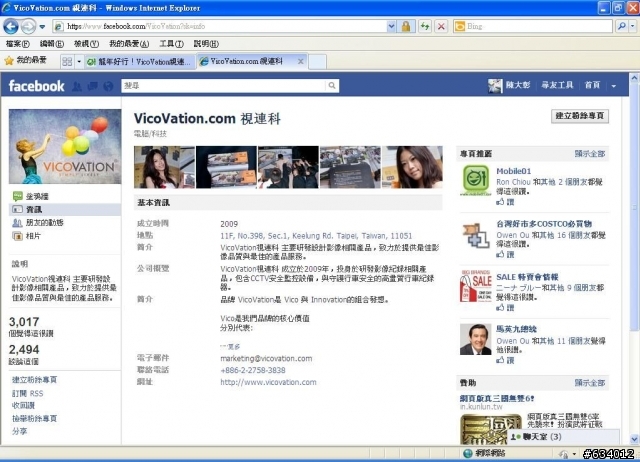Open the 網頁版真三國無雙6 ad link

click(497, 398)
